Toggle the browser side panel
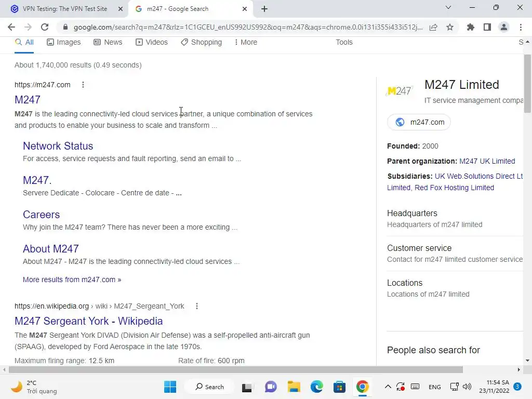The height and width of the screenshot is (399, 532). pyautogui.click(x=487, y=27)
